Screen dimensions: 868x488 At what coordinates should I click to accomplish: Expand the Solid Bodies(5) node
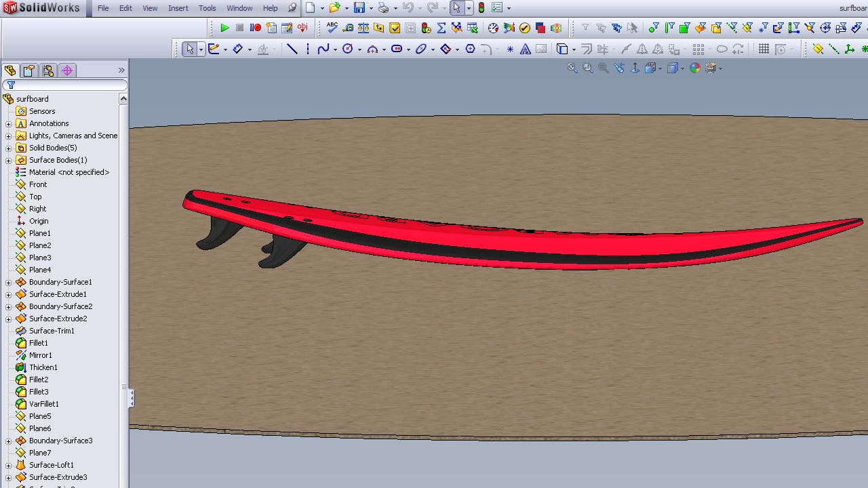[x=8, y=148]
